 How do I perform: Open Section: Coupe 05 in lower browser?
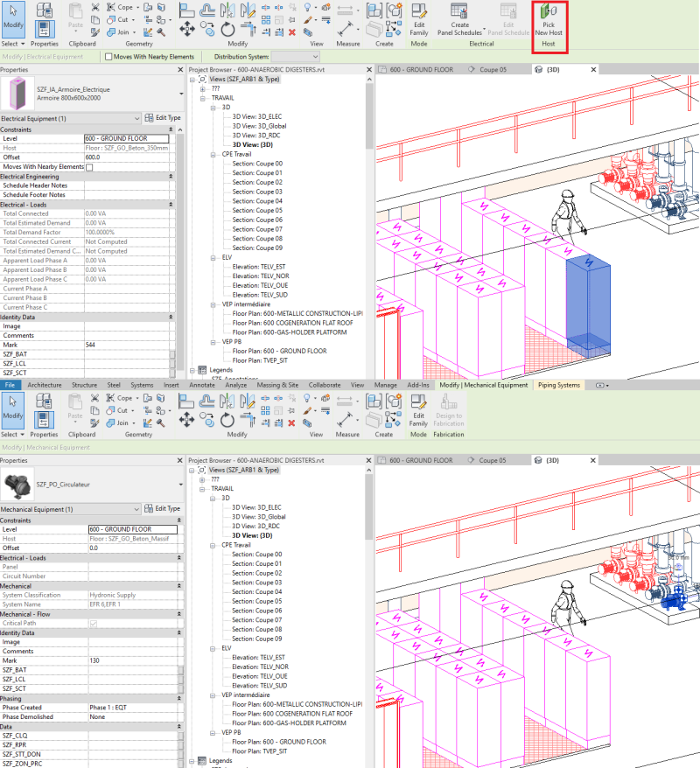coord(256,601)
